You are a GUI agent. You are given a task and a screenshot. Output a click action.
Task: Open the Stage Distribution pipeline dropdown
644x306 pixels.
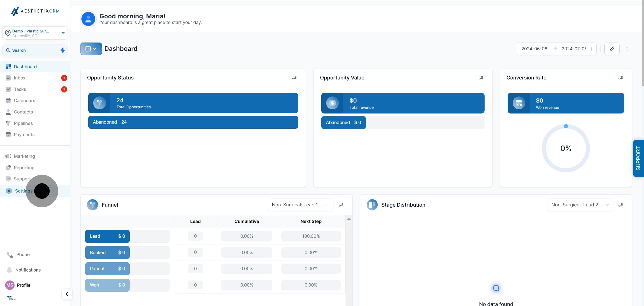click(x=580, y=205)
